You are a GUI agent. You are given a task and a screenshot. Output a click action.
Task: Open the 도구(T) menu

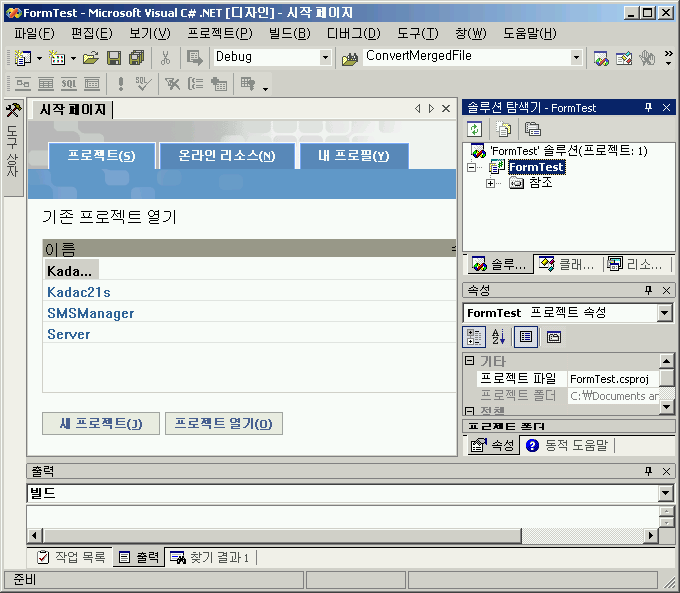point(418,33)
